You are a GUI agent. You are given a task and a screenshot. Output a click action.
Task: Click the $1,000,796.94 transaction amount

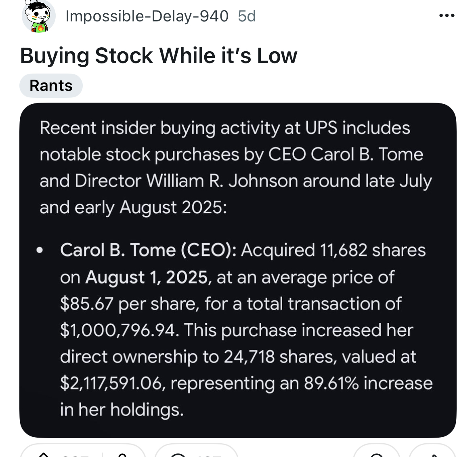pyautogui.click(x=117, y=330)
